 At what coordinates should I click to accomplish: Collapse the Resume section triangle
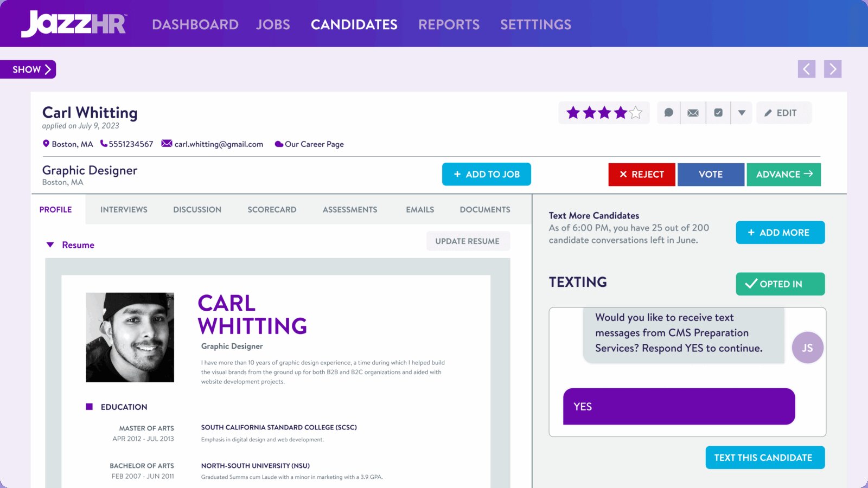coord(50,245)
